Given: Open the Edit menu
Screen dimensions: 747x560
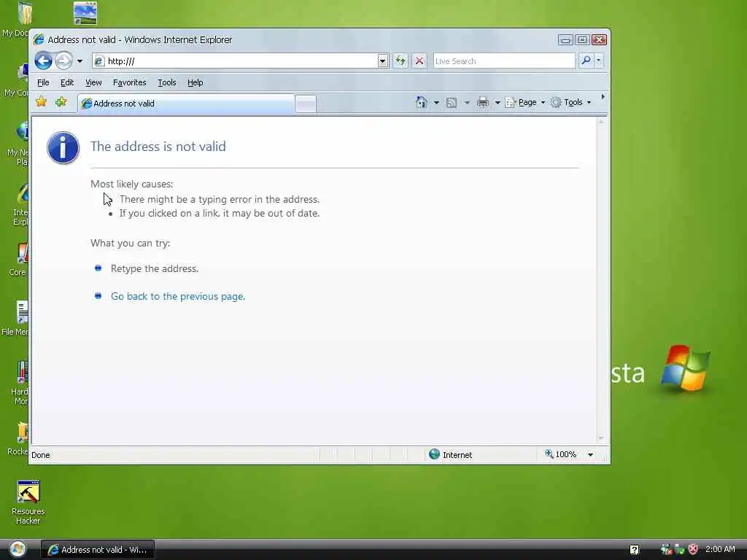Looking at the screenshot, I should [x=66, y=82].
